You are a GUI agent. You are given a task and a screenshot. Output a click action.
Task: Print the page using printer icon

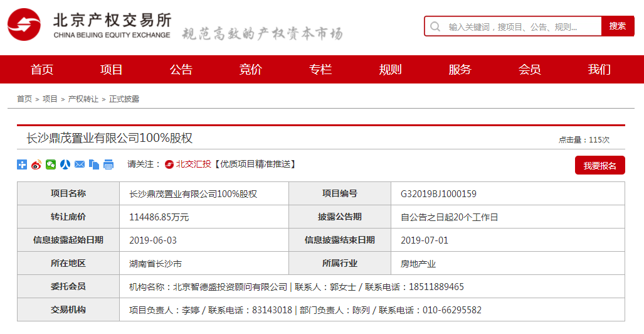coord(108,164)
